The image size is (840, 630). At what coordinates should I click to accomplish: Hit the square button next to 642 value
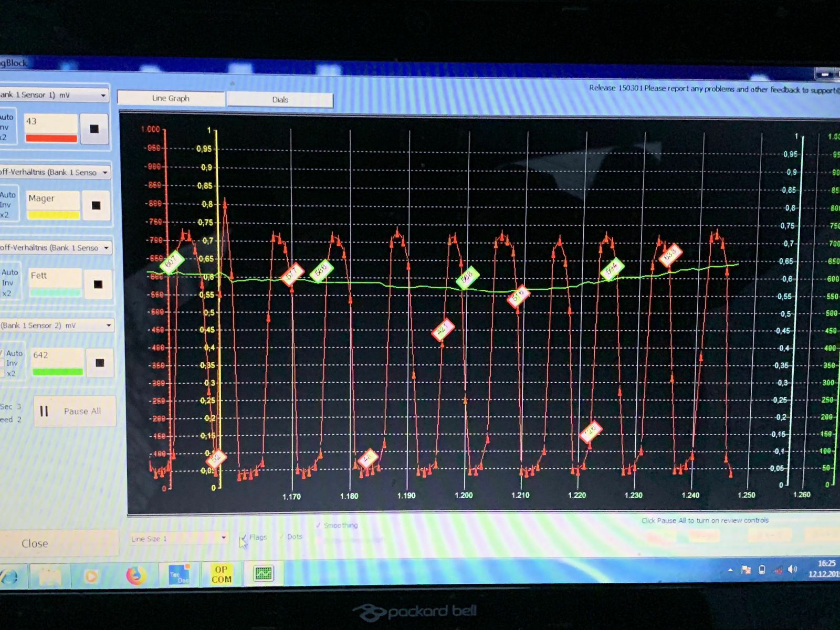point(100,363)
